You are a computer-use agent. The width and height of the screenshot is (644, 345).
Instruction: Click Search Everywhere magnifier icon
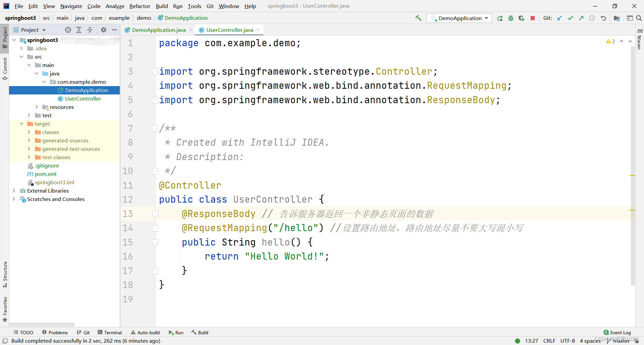pyautogui.click(x=639, y=18)
